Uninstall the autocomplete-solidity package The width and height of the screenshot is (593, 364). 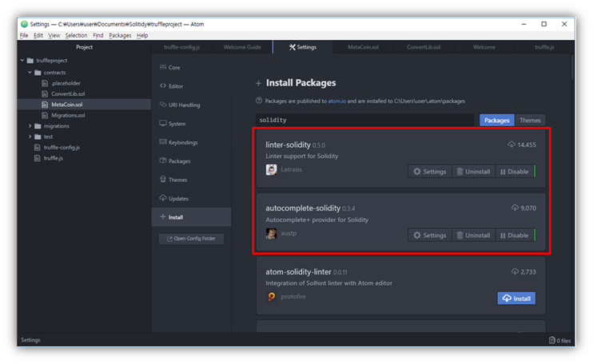[473, 235]
